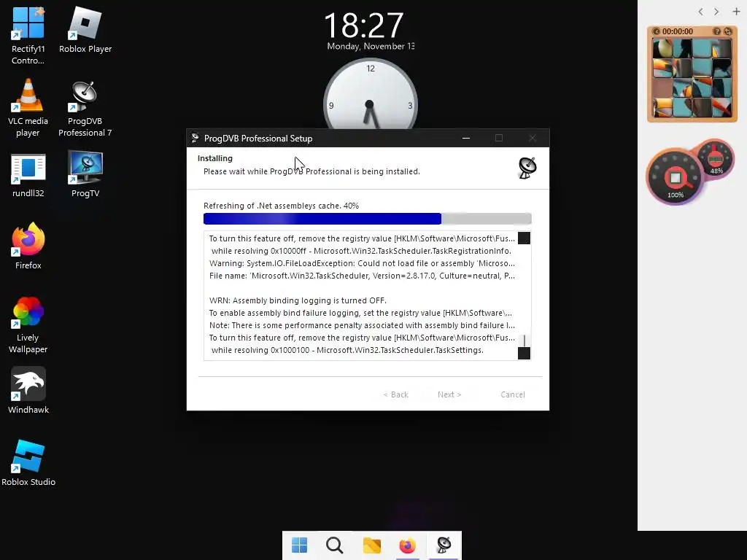
Task: Click the toucan picture puzzle board
Action: point(692,77)
